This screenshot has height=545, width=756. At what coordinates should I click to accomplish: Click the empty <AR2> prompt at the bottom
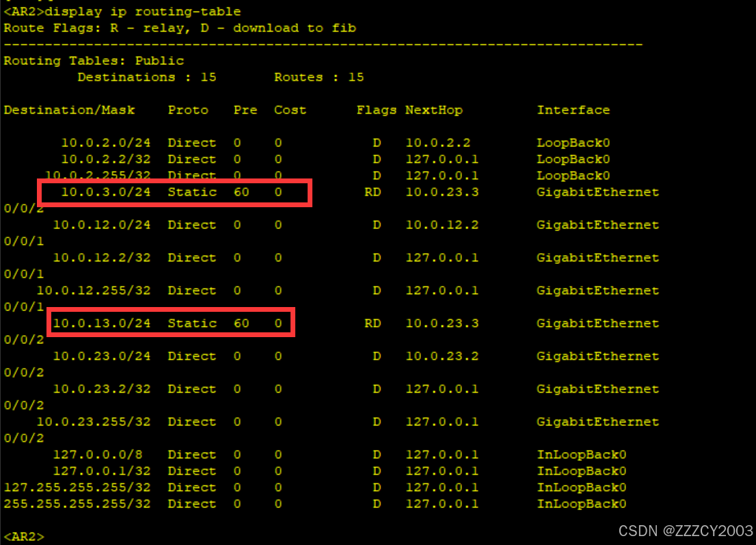[x=24, y=537]
